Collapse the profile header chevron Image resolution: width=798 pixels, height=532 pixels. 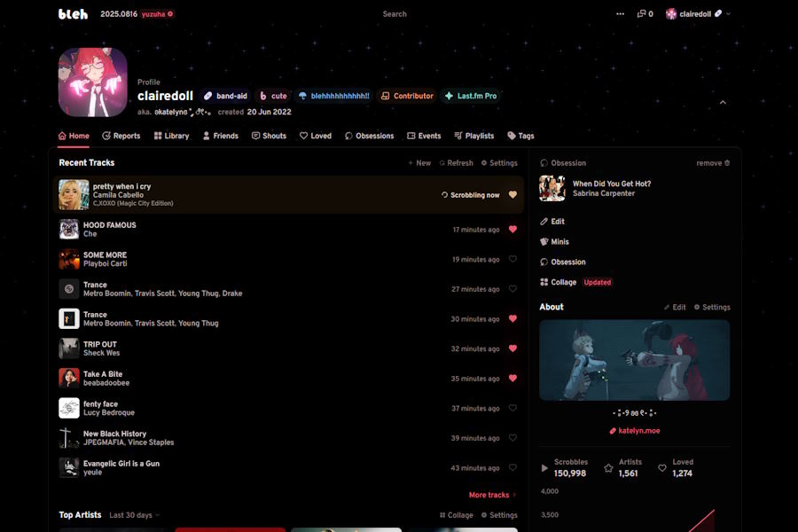click(723, 102)
